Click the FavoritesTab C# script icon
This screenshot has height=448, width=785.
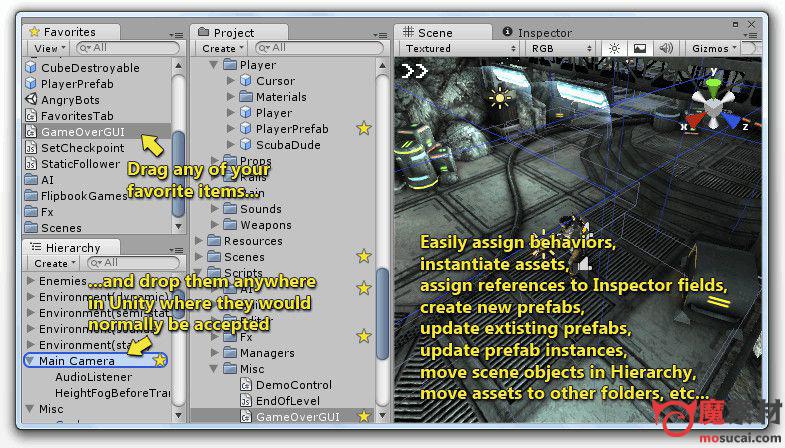coord(31,116)
